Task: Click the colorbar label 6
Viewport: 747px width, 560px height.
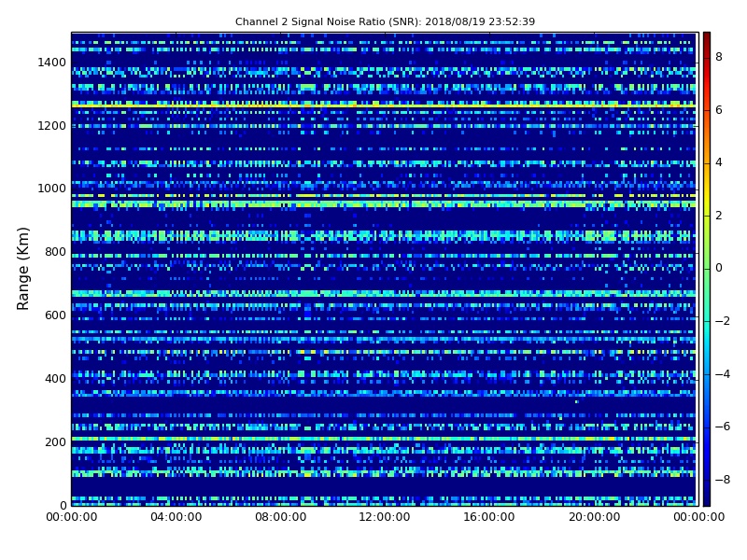Action: (x=719, y=110)
